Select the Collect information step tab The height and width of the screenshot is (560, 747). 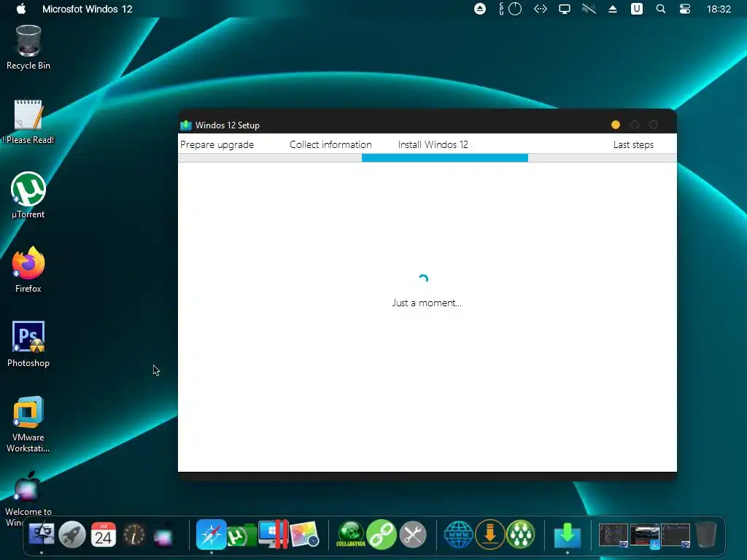[330, 145]
